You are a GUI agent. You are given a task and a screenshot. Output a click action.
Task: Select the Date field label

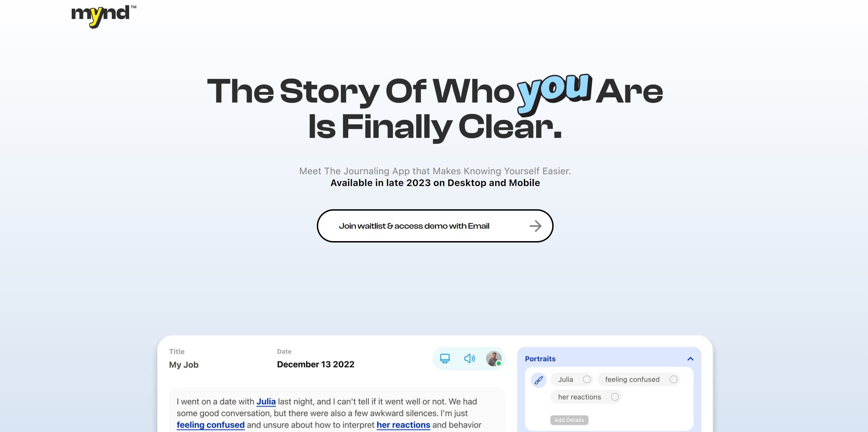284,351
